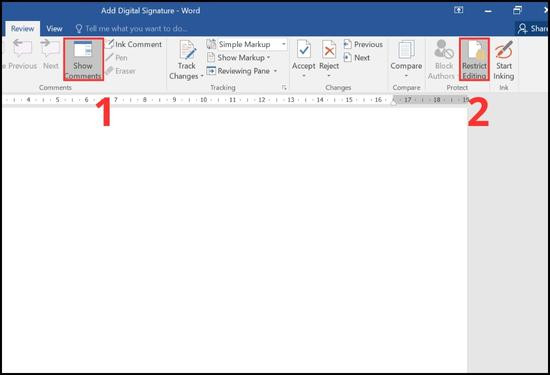Open the Reviewing Pane
Viewport: 550px width, 375px height.
tap(239, 71)
